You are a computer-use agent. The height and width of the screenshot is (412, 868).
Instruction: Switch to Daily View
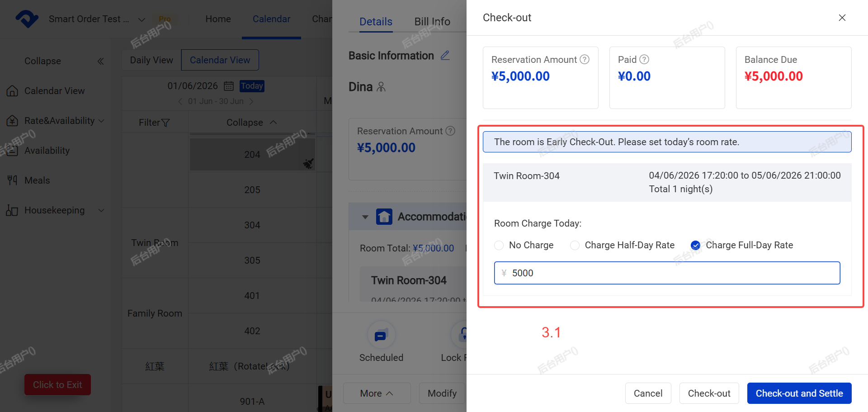click(151, 60)
